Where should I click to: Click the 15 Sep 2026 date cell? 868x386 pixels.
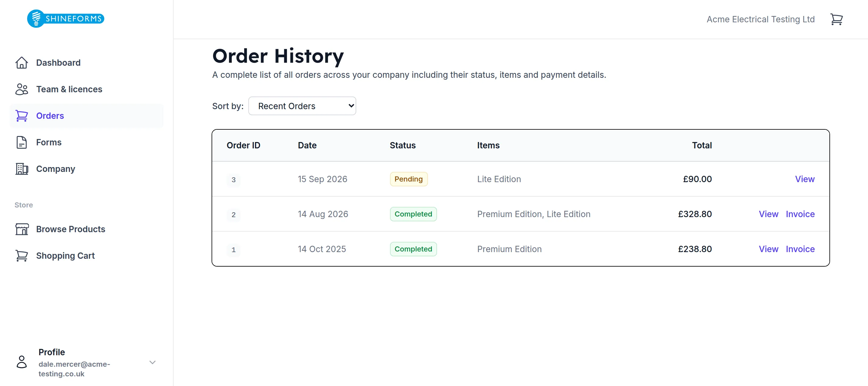(322, 179)
